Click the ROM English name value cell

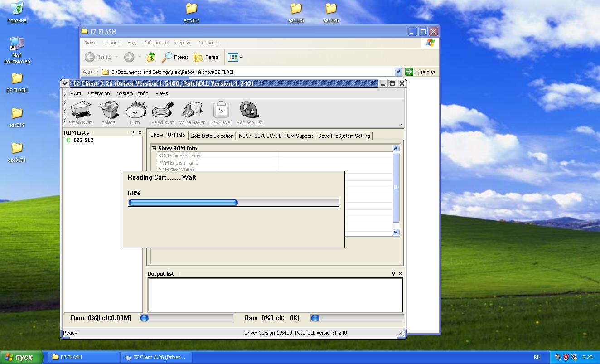[x=334, y=163]
